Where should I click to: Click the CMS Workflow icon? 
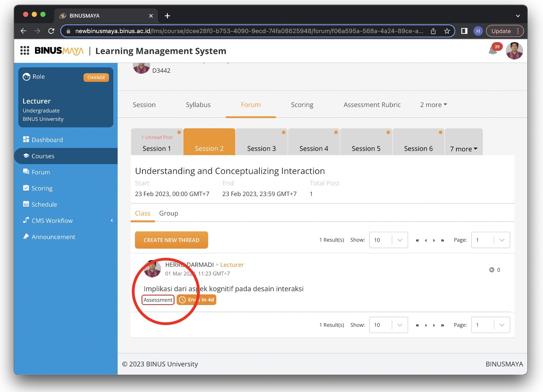pyautogui.click(x=25, y=220)
